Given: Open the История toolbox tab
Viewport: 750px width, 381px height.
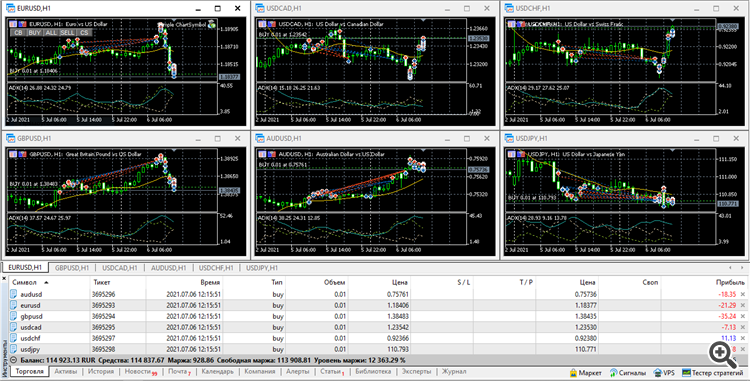Looking at the screenshot, I should [x=100, y=371].
